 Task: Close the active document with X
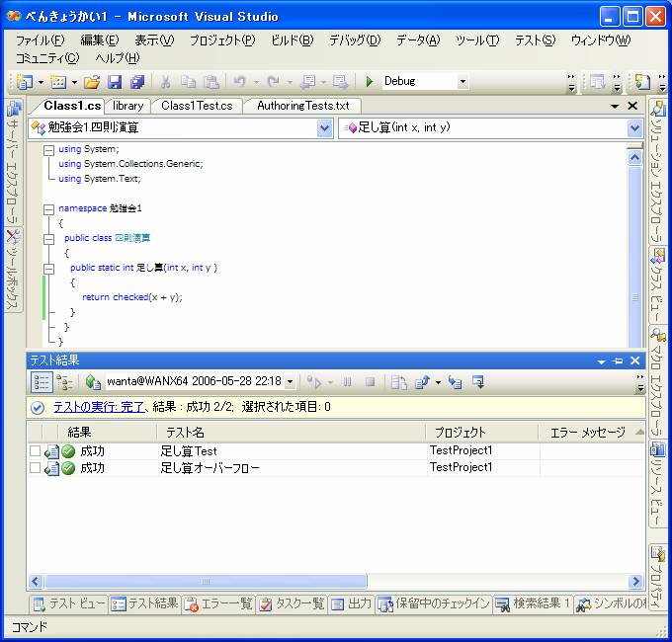coord(632,106)
